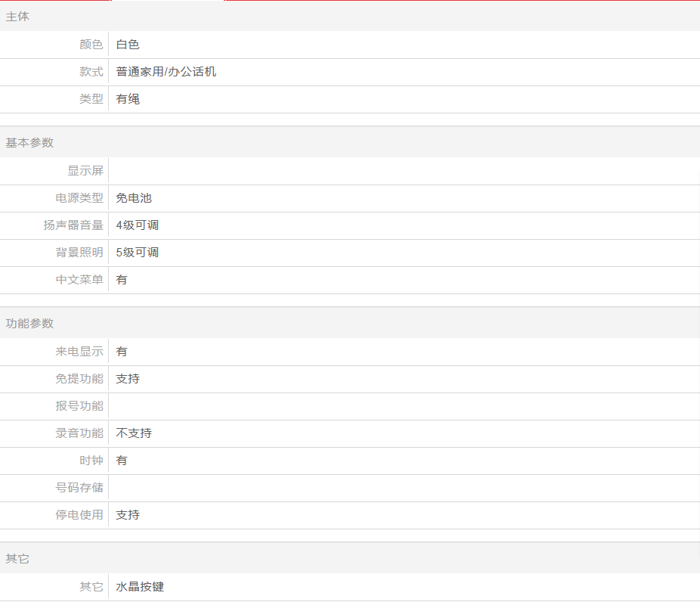Viewport: 700px width, 602px height.
Task: Click the 颜色 label
Action: (91, 45)
